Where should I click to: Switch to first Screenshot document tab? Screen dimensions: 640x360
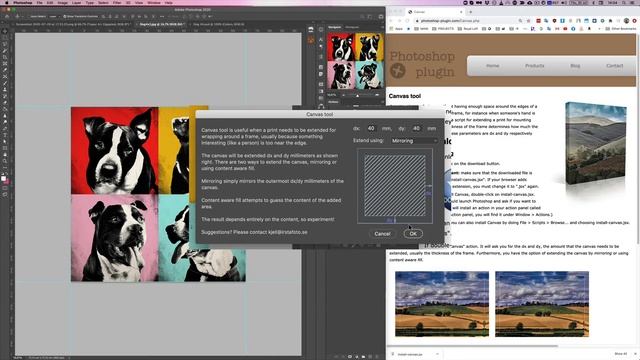pyautogui.click(x=73, y=24)
